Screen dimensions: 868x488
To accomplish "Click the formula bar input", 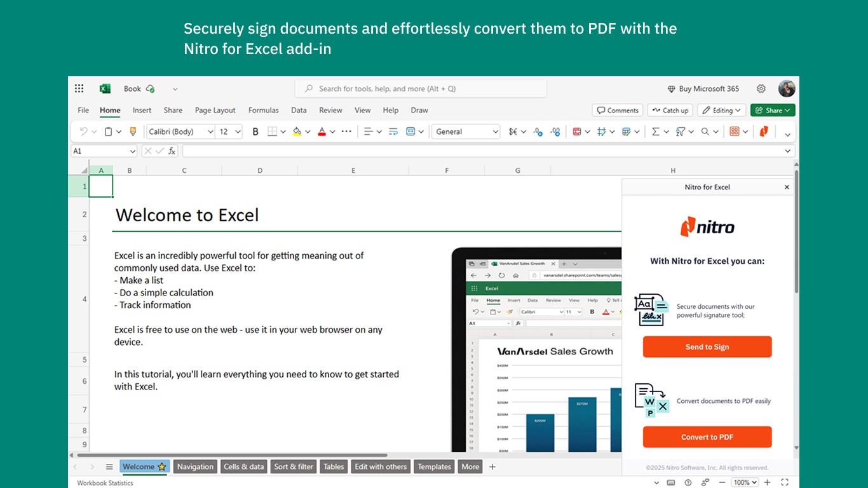I will pos(483,151).
